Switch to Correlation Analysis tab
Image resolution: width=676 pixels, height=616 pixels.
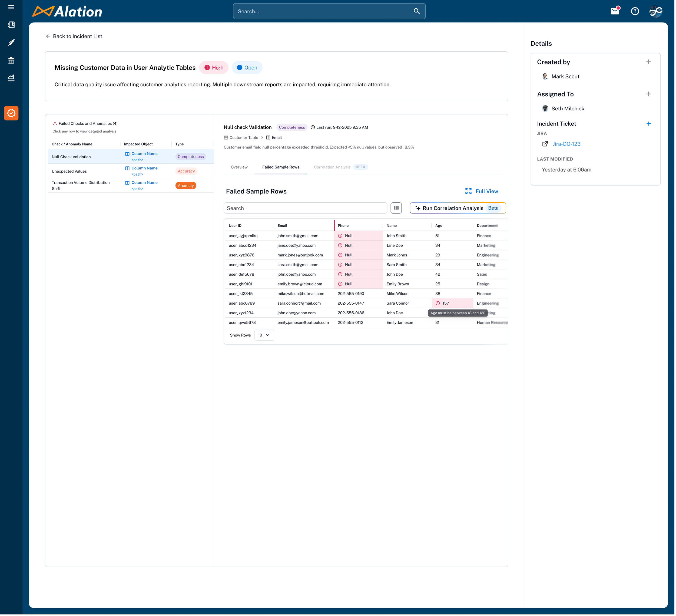332,167
